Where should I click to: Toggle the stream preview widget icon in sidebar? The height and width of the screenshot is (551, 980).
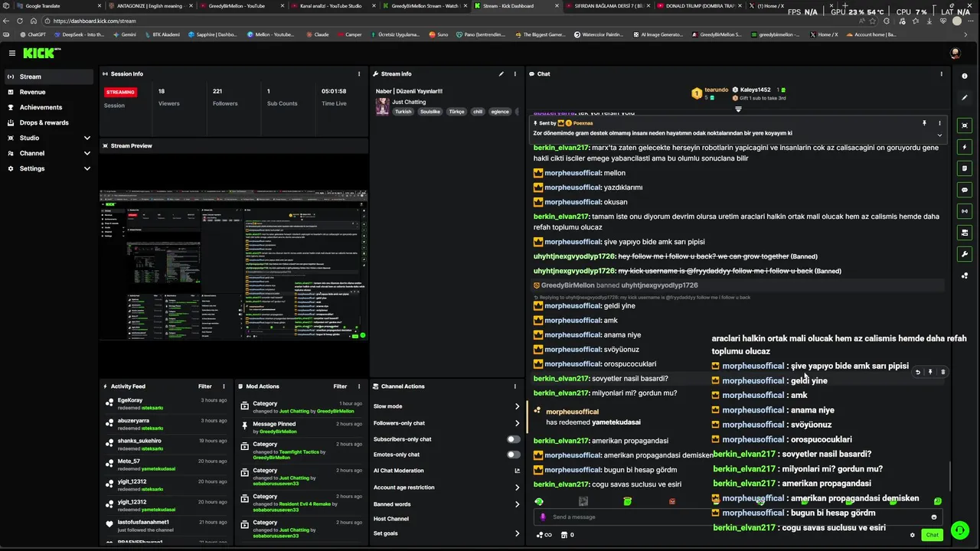point(964,125)
